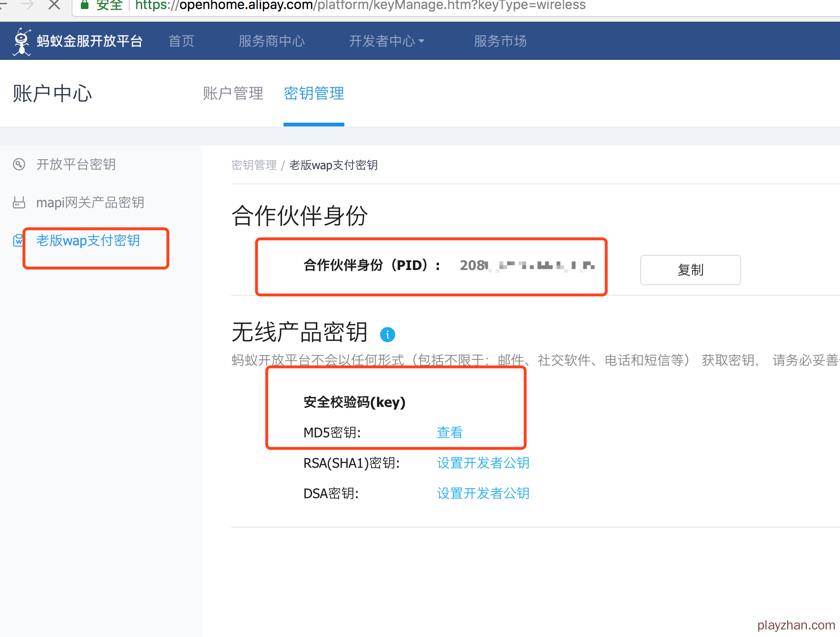Click 设置开发者公钥 for RSA(SHA1)密钥
The image size is (840, 637).
tap(483, 463)
